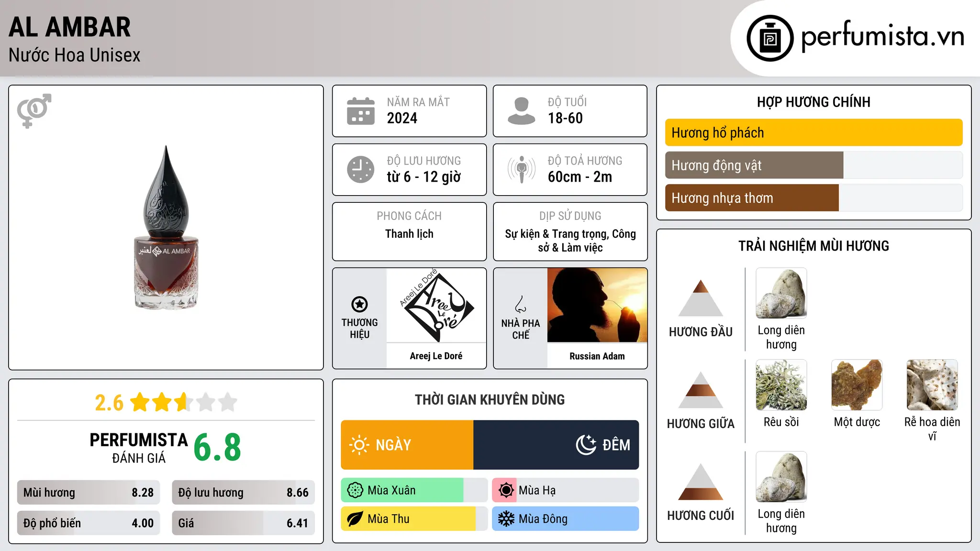Click the Độ phổ biến 4.00 score bar

click(x=89, y=523)
